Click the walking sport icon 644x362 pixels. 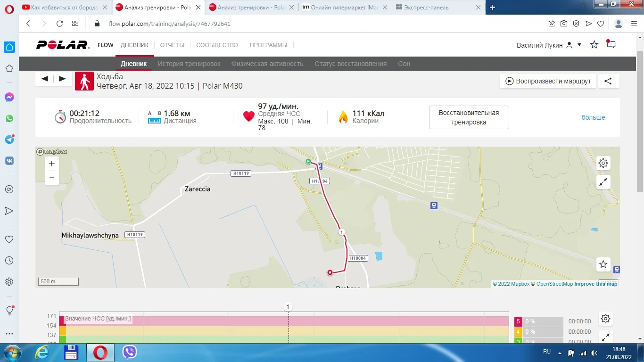pos(84,81)
